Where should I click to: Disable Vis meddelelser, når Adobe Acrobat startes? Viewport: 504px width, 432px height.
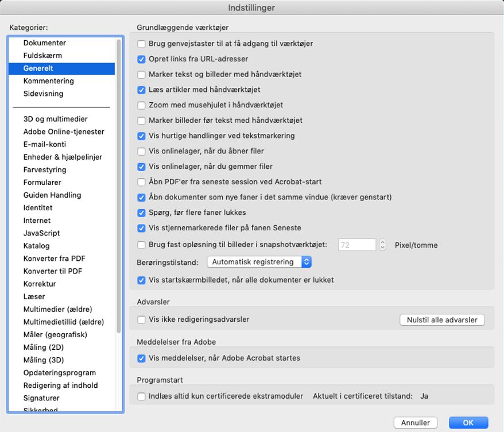(141, 357)
